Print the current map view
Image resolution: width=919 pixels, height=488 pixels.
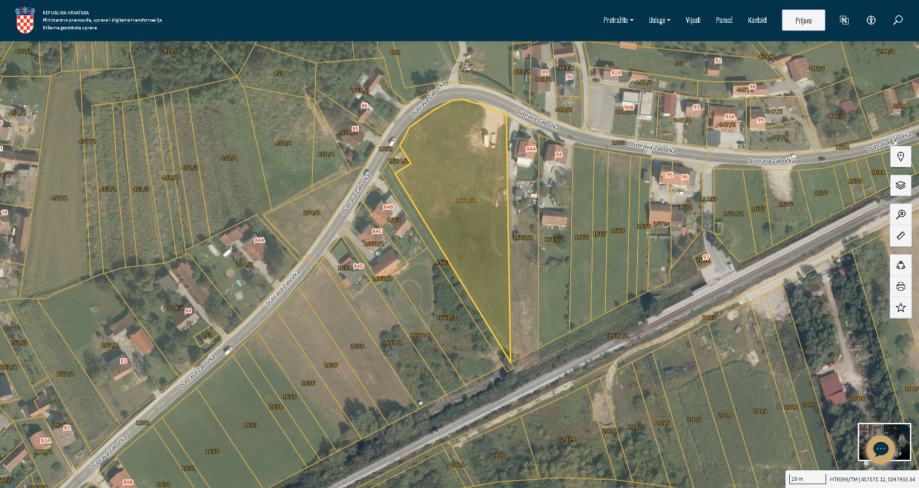pos(900,286)
